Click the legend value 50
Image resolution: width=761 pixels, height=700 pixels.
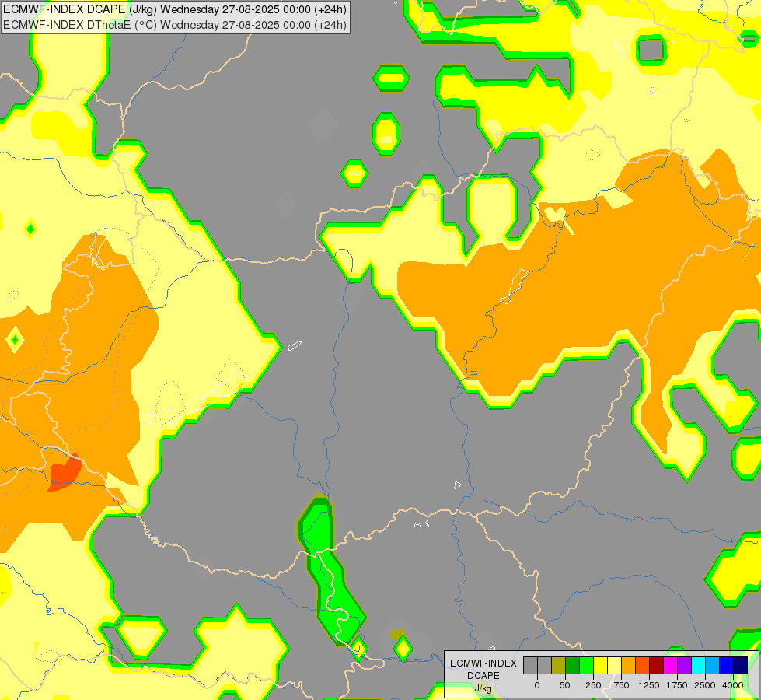[565, 685]
